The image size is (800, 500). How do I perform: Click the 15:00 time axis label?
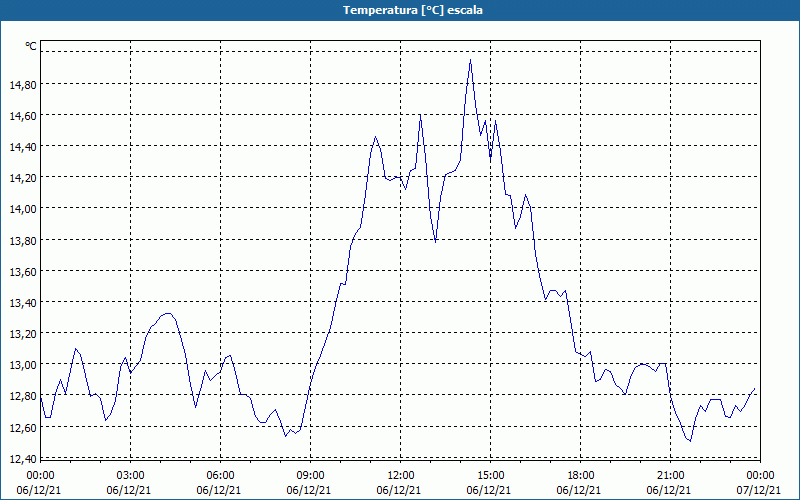pyautogui.click(x=491, y=476)
